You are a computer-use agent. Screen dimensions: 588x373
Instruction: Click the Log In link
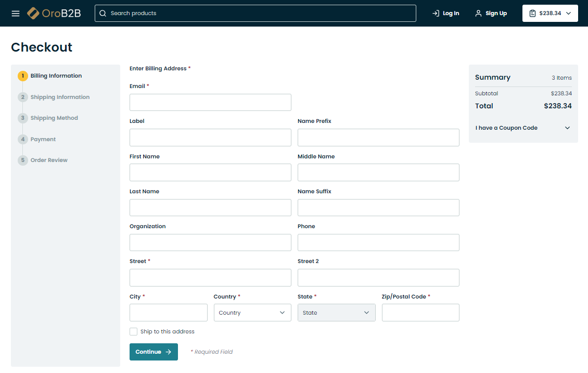[x=445, y=13]
